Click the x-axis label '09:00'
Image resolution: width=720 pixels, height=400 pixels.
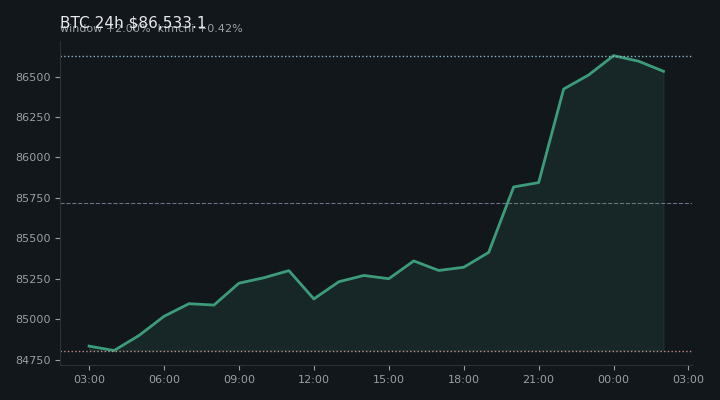(x=239, y=379)
